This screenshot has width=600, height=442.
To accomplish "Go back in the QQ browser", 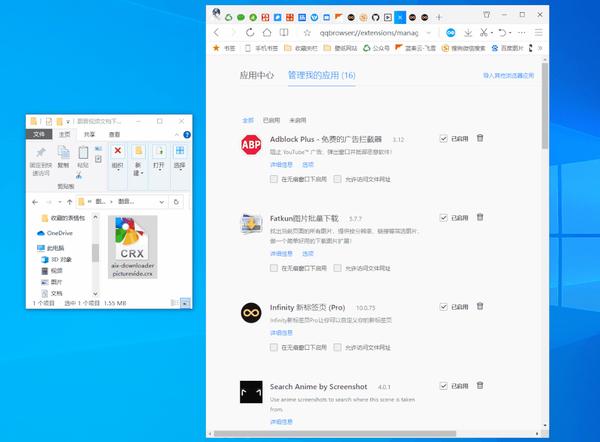I will click(x=217, y=33).
